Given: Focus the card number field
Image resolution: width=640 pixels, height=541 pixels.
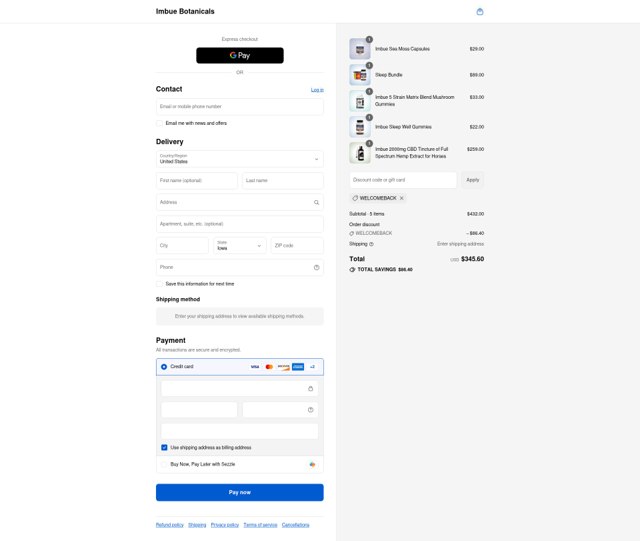Looking at the screenshot, I should (x=240, y=389).
